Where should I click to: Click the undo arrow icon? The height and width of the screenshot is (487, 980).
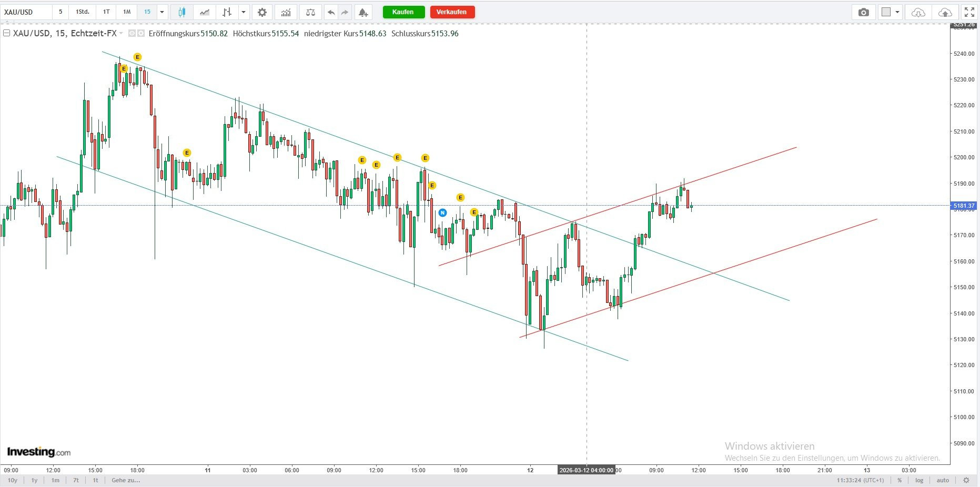pyautogui.click(x=331, y=12)
